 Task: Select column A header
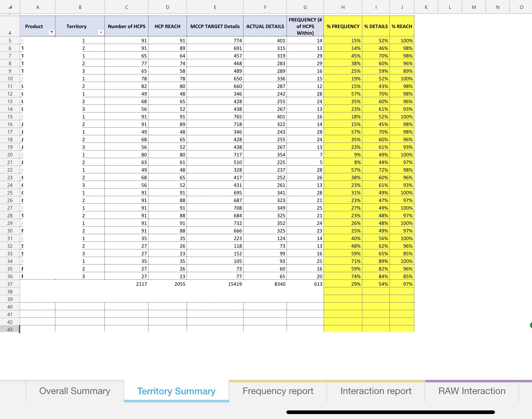(x=38, y=7)
